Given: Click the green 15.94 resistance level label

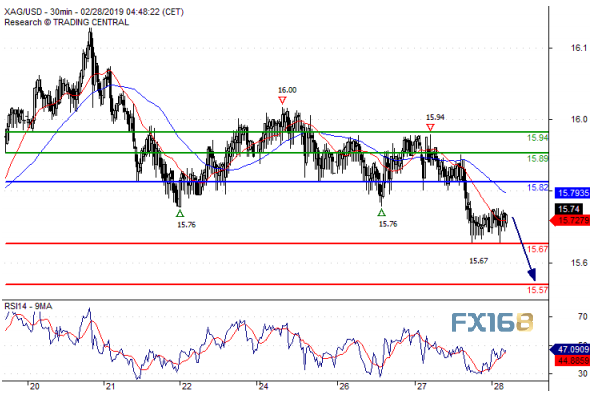Looking at the screenshot, I should [537, 138].
